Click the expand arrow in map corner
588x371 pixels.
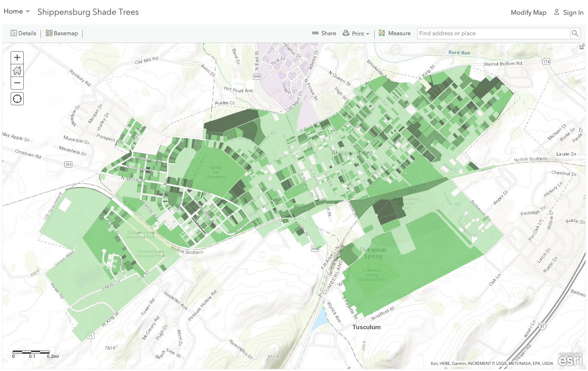tap(581, 47)
